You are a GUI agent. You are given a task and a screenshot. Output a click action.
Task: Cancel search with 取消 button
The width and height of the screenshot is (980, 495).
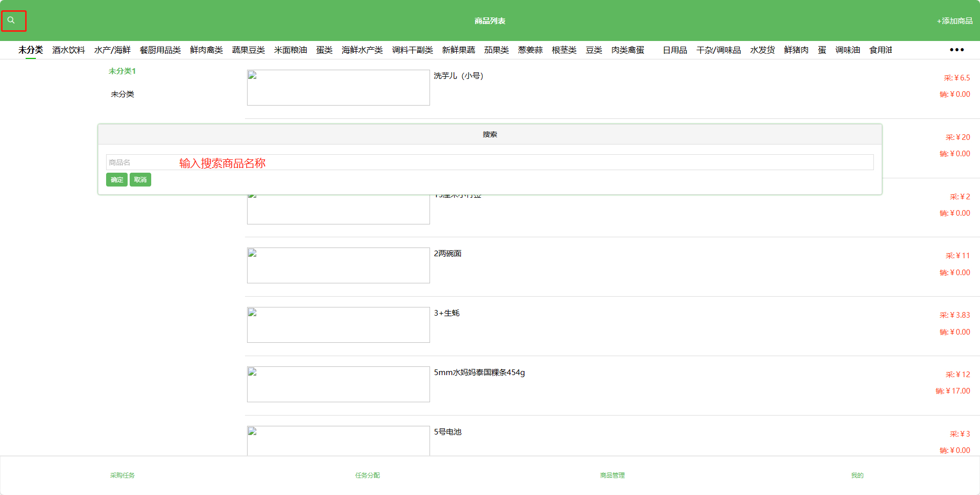140,180
